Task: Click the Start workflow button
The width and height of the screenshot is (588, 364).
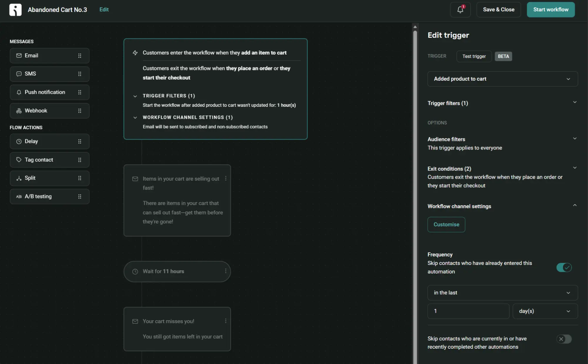Action: click(551, 10)
